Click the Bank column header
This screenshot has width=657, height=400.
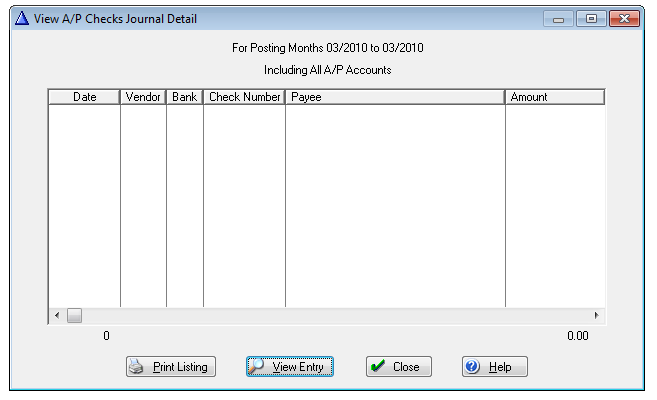pyautogui.click(x=184, y=98)
